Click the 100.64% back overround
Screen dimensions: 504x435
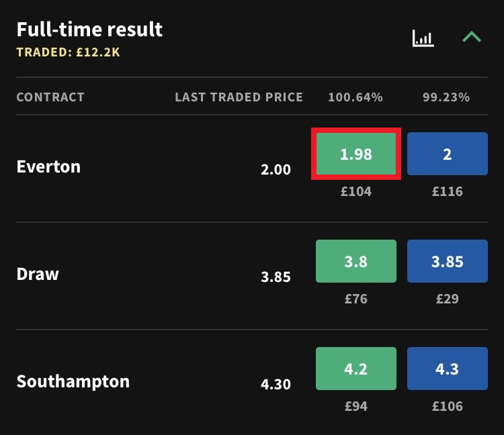pos(355,97)
